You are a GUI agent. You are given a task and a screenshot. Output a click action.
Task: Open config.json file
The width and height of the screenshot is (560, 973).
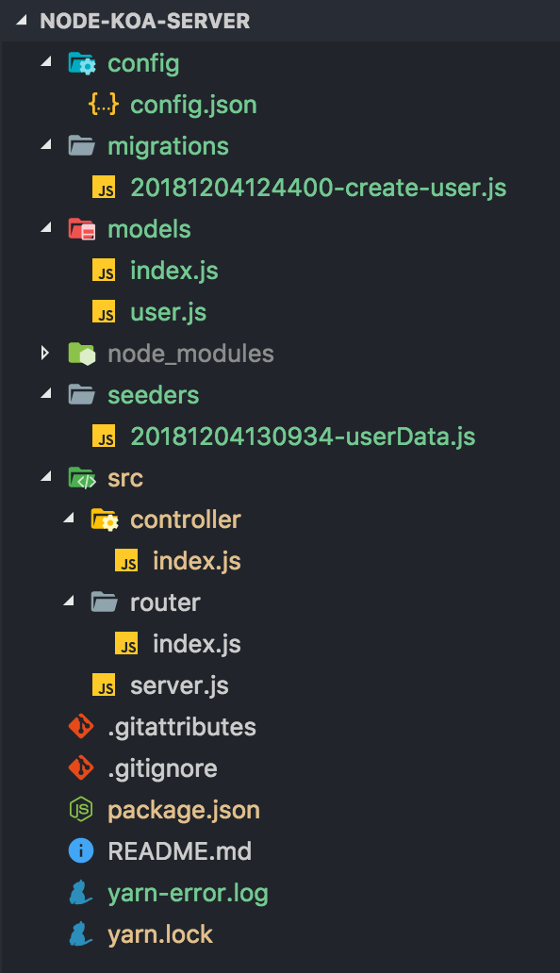tap(193, 105)
